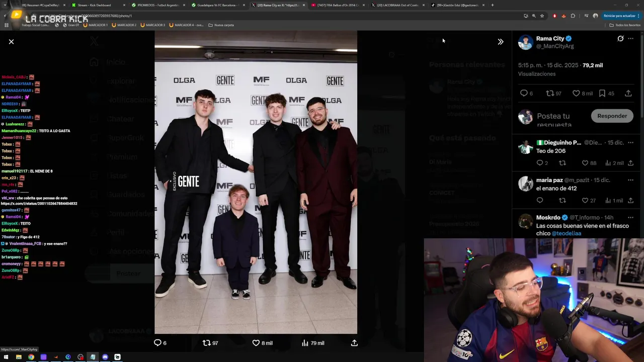
Task: Open the more options menu on Rama City's post
Action: coord(630,39)
